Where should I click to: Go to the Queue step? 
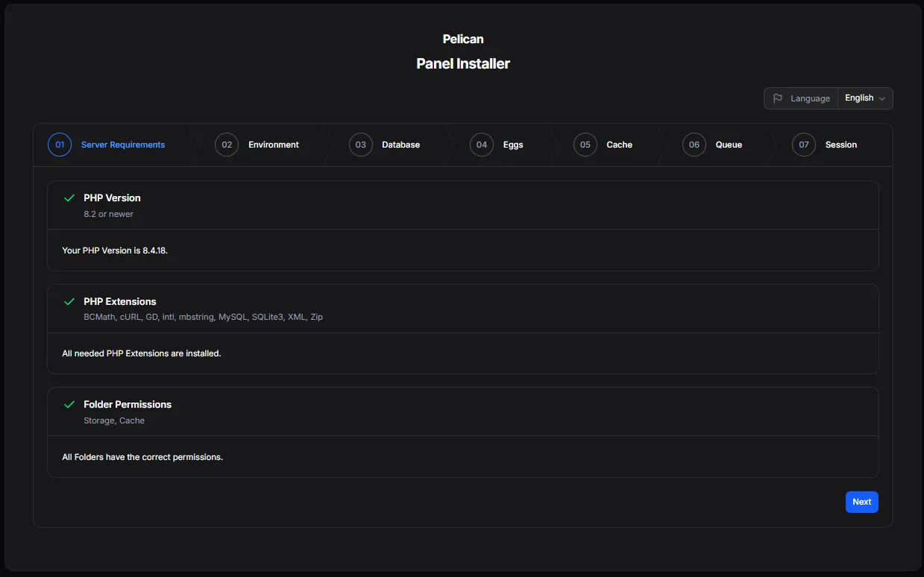point(729,145)
